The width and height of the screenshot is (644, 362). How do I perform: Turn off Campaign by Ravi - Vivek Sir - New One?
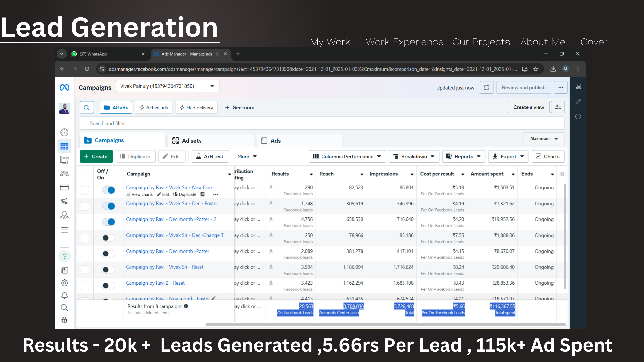pyautogui.click(x=109, y=190)
